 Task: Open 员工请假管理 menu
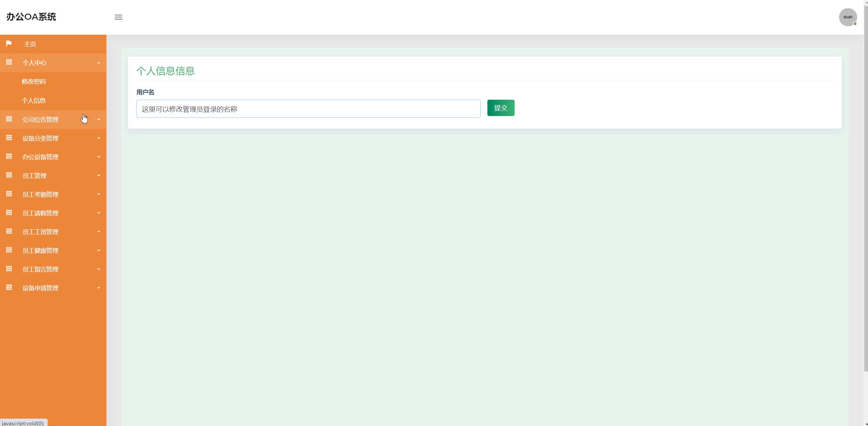click(x=40, y=213)
